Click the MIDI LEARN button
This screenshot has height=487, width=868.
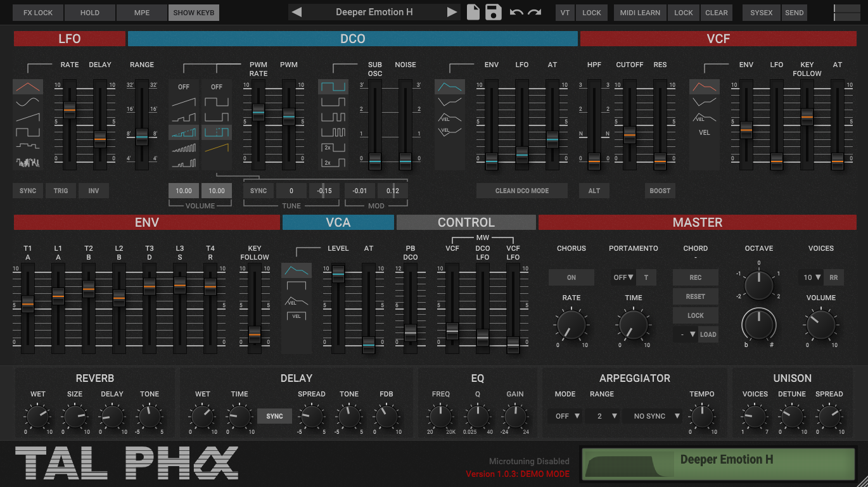coord(640,13)
